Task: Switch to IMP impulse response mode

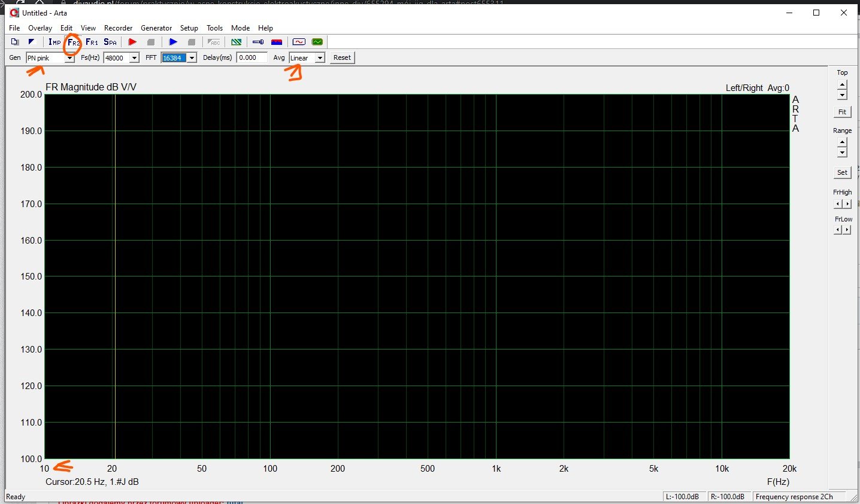Action: (x=54, y=42)
